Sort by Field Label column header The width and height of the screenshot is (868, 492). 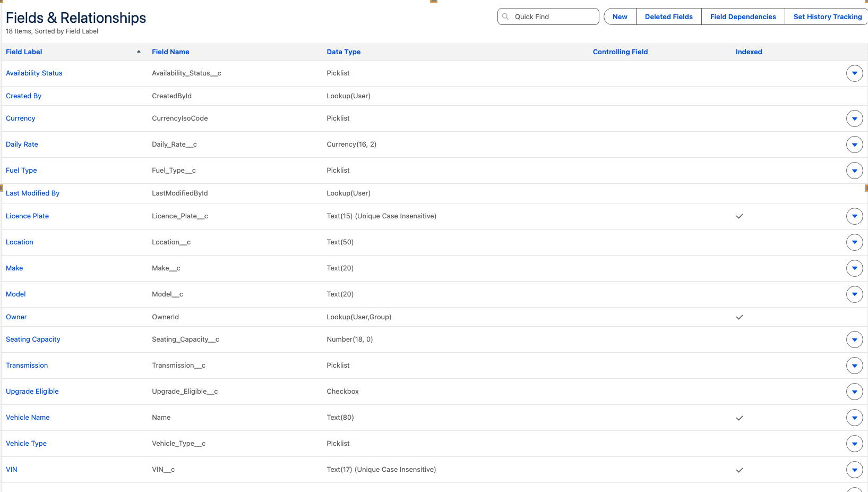click(24, 52)
